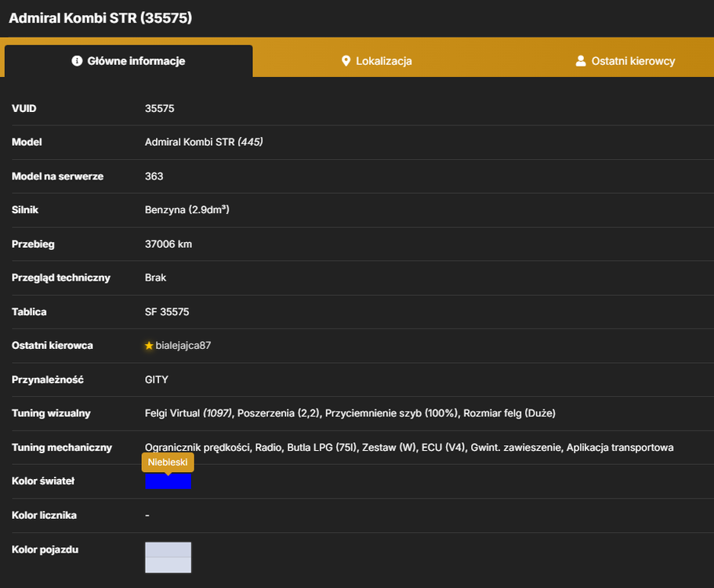Click the Przegląd techniczny label
This screenshot has height=588, width=714.
coord(61,278)
